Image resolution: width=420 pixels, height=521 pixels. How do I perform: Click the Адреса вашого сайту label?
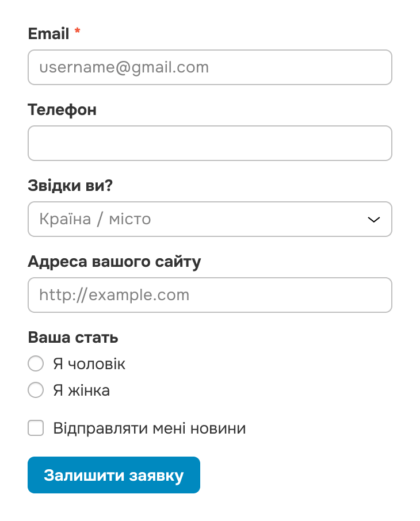[114, 262]
